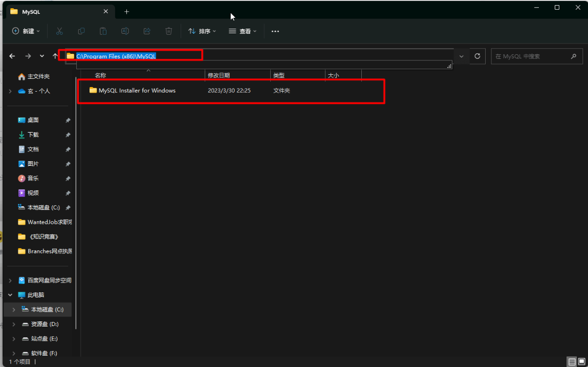Expand address bar history dropdown
Viewport: 588px width, 367px height.
coord(462,56)
